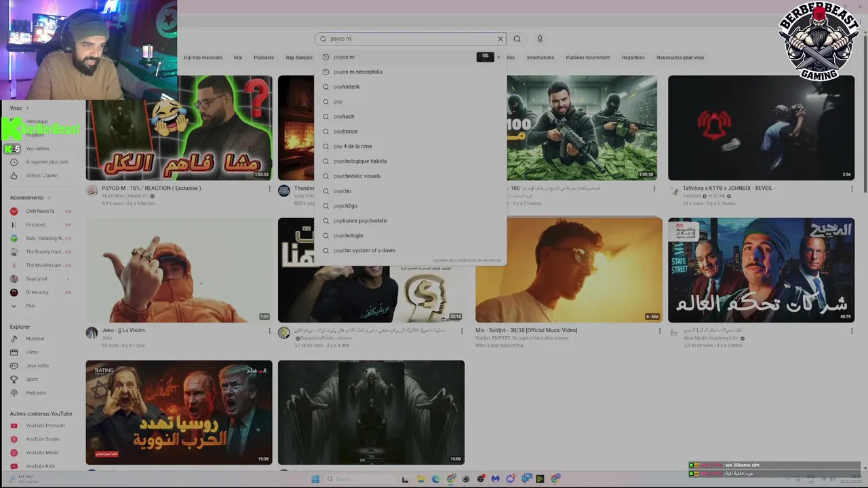Open the Jeko - jj La Visión thumbnail
This screenshot has height=488, width=868.
coord(179,270)
